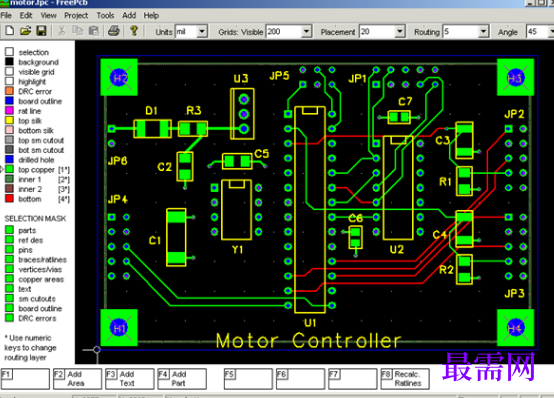The width and height of the screenshot is (554, 398).
Task: Open the Units dropdown
Action: 202,31
